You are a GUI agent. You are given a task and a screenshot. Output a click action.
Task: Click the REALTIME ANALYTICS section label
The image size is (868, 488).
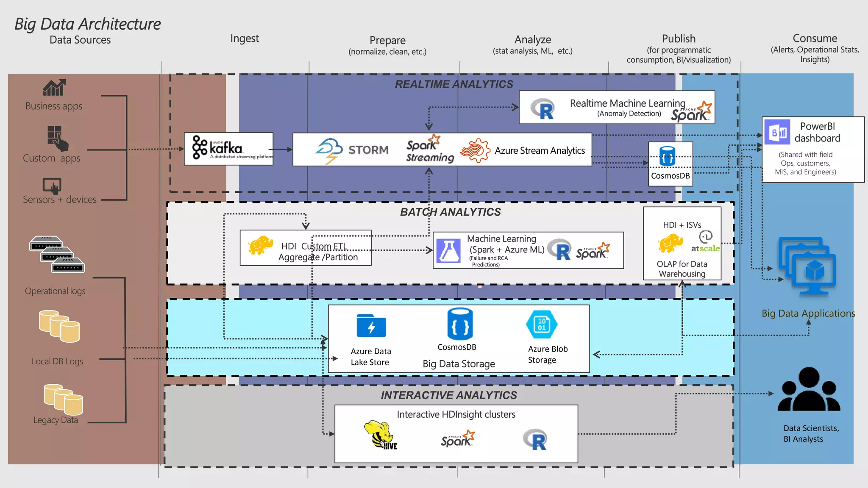click(454, 84)
